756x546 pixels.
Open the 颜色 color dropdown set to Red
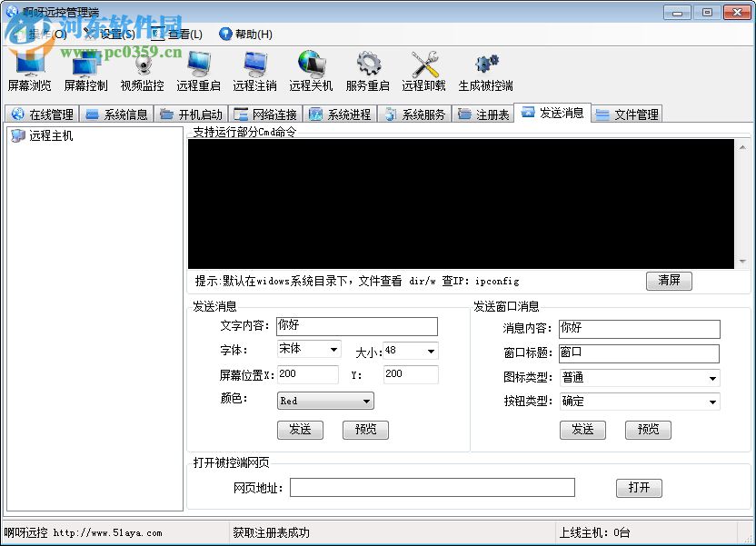click(x=324, y=400)
